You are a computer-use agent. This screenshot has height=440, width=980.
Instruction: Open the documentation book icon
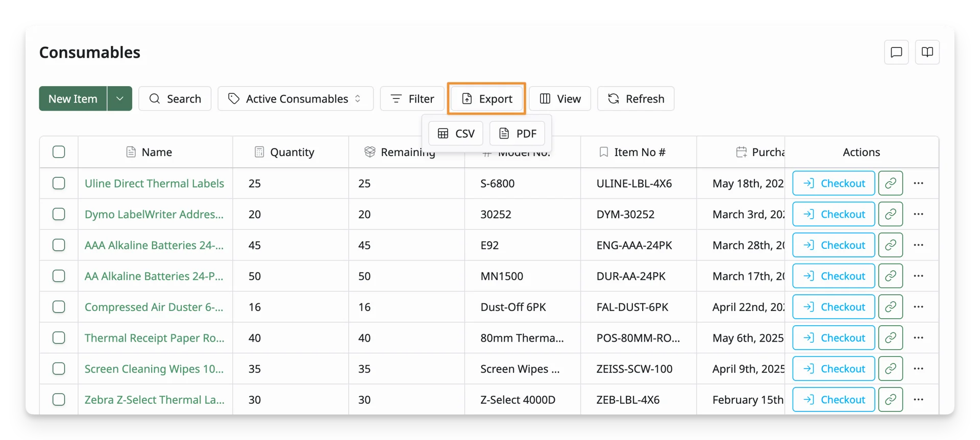tap(927, 52)
